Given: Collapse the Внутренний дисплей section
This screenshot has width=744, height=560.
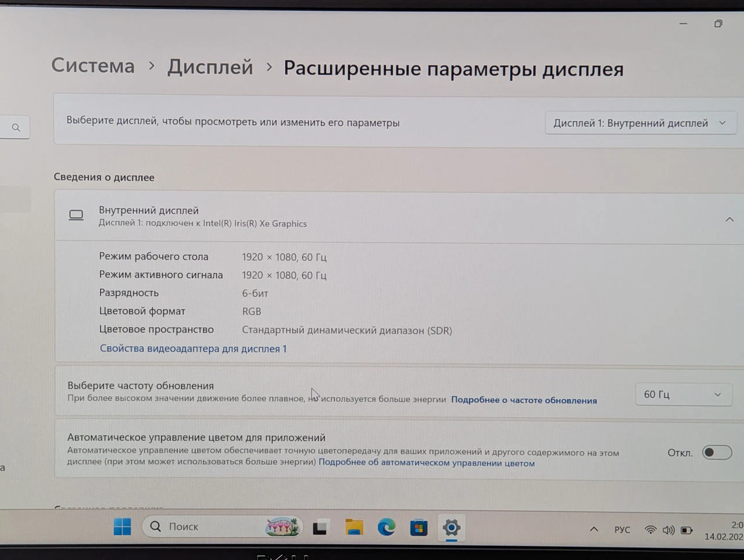Looking at the screenshot, I should click(x=729, y=220).
